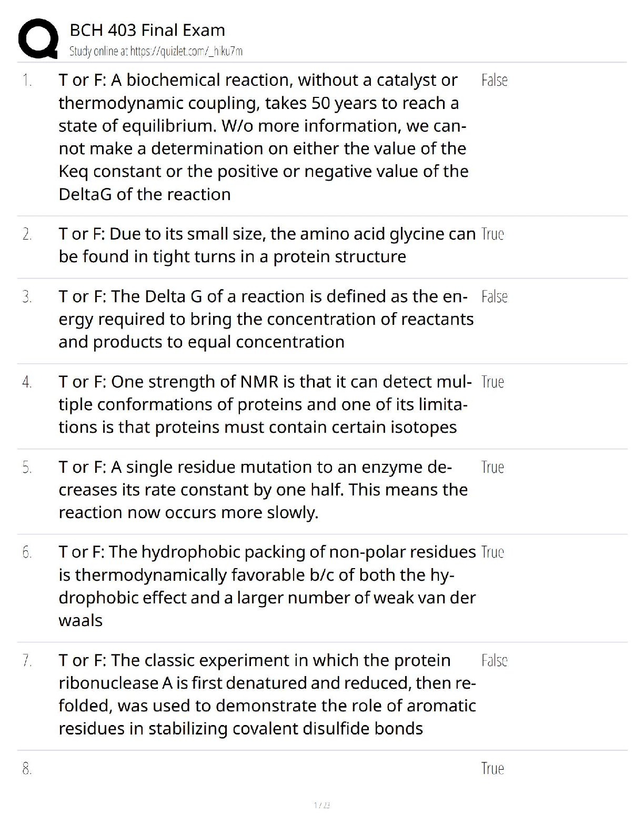Image resolution: width=644 pixels, height=834 pixels.
Task: Click the "True" answer for hydrophobic packing
Action: [492, 552]
